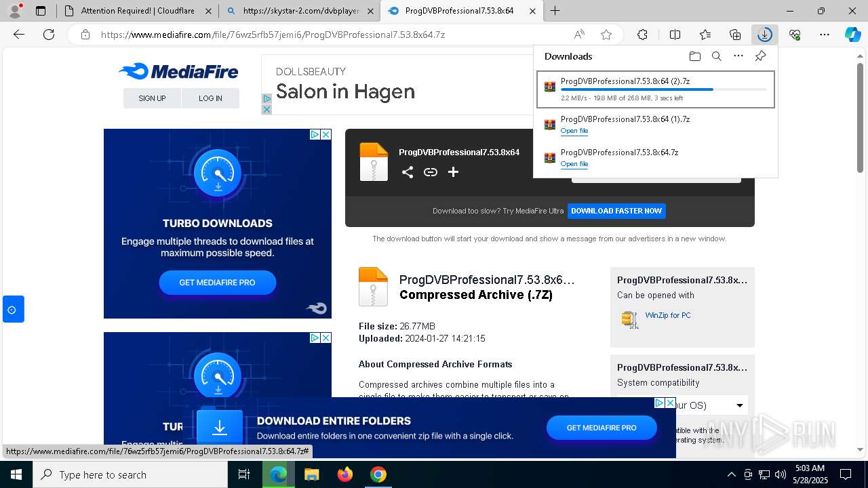The height and width of the screenshot is (488, 868).
Task: Open the Favorites list icon
Action: [x=705, y=35]
